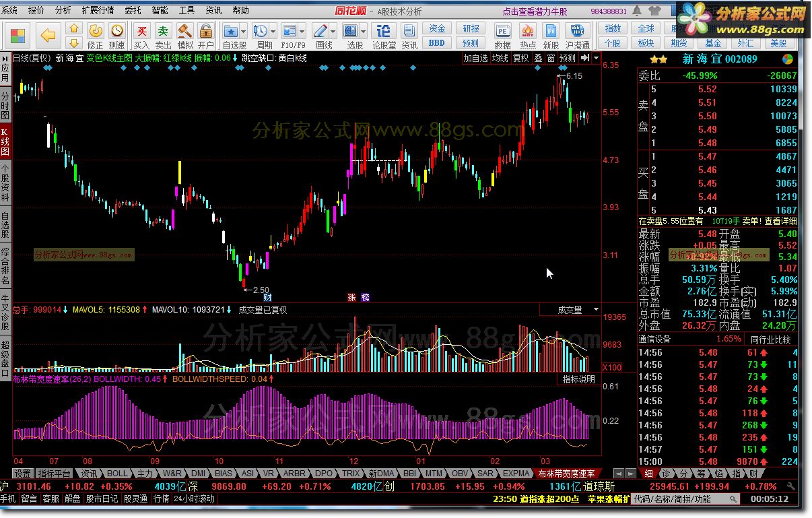Click the shirt skin icon in title bar
The height and width of the screenshot is (518, 812).
tap(653, 11)
